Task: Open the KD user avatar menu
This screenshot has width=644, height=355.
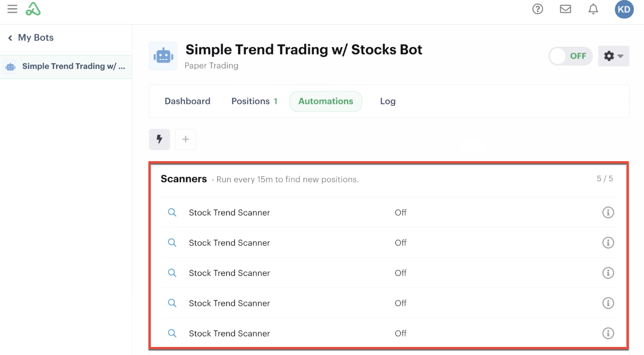Action: (x=624, y=9)
